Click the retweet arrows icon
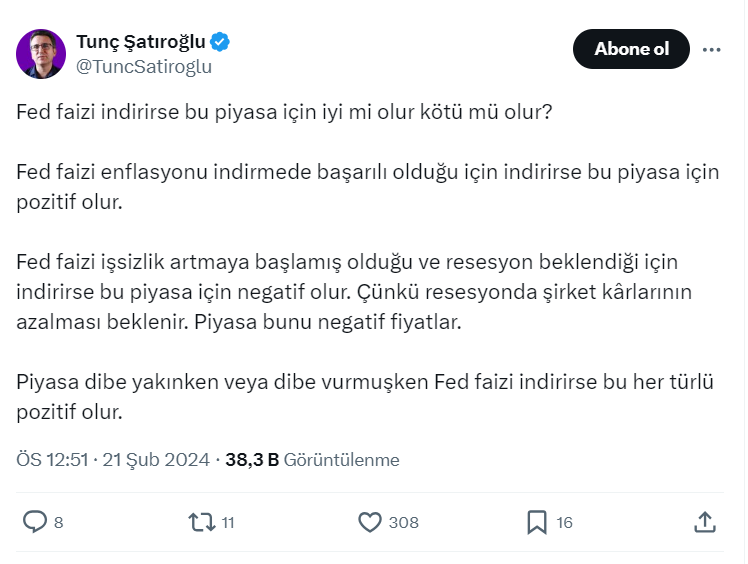Viewport: 748px width, 564px height. [x=201, y=521]
